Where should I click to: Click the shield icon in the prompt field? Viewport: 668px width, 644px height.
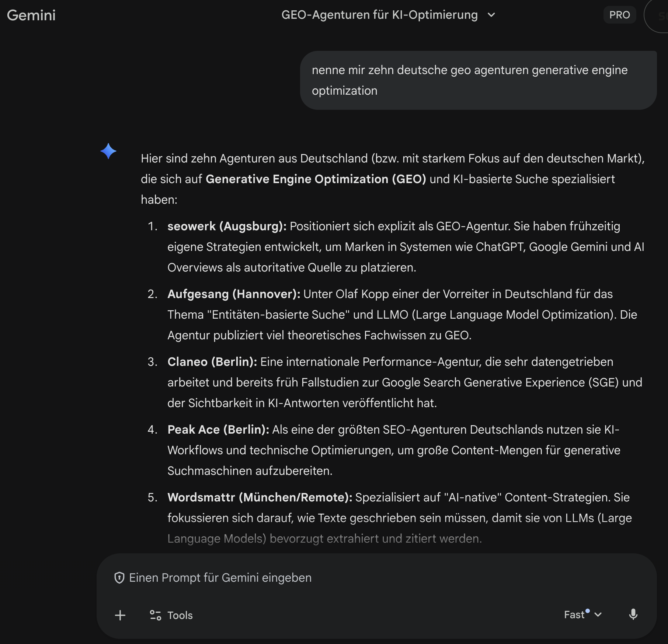[119, 577]
